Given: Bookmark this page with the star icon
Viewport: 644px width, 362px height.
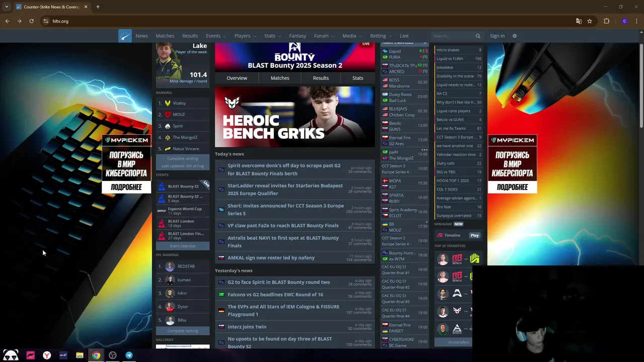Looking at the screenshot, I should (x=590, y=21).
